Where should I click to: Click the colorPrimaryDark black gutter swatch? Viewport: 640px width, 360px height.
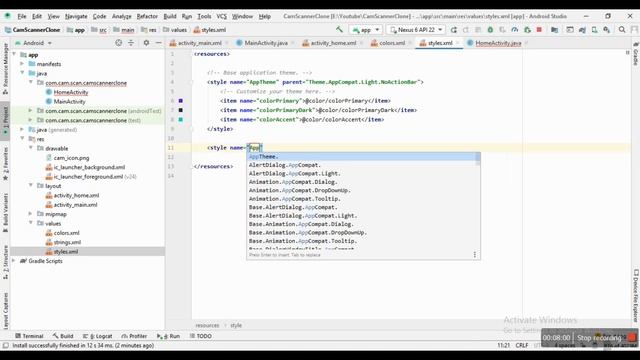[180, 110]
